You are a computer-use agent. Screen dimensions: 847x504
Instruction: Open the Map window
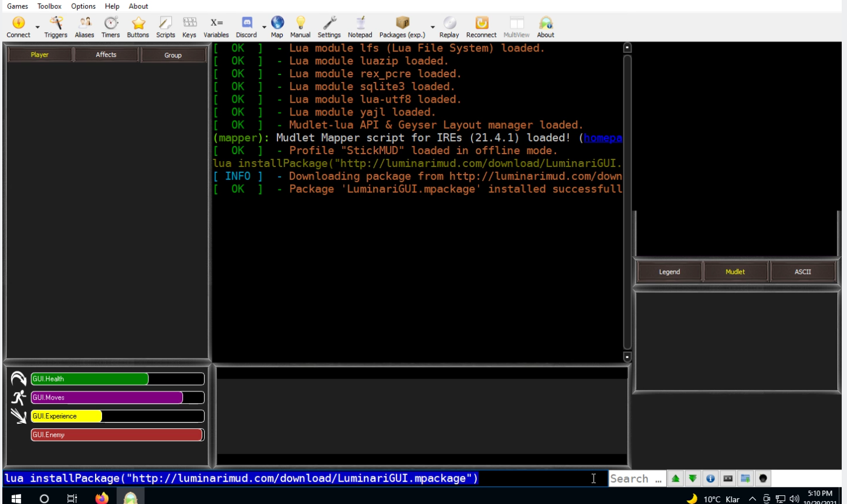(x=277, y=26)
